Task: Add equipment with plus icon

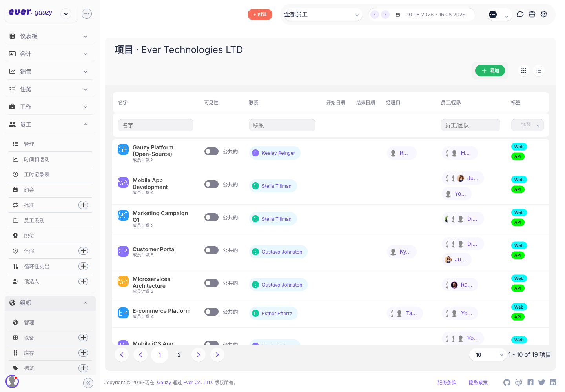Action: click(84, 338)
